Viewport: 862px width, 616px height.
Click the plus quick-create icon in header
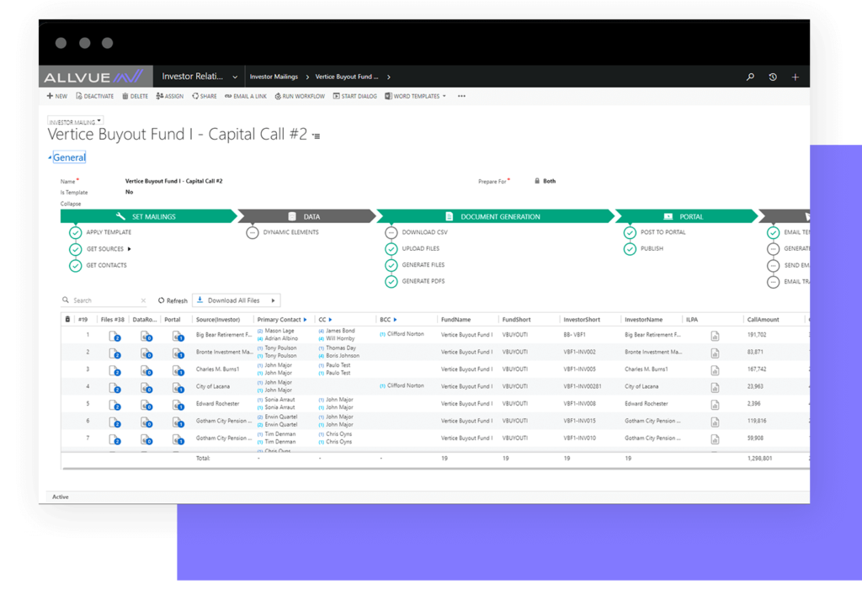(795, 77)
